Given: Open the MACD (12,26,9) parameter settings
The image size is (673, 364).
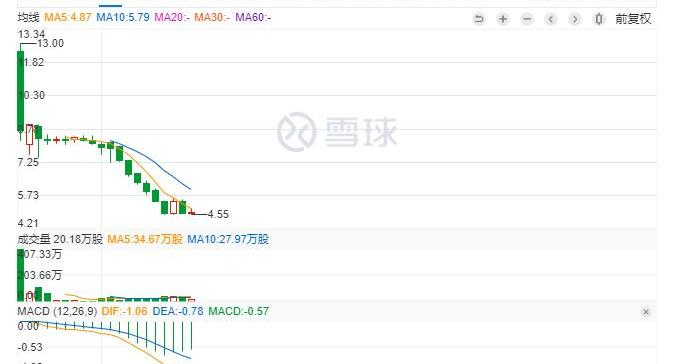Looking at the screenshot, I should tap(57, 311).
